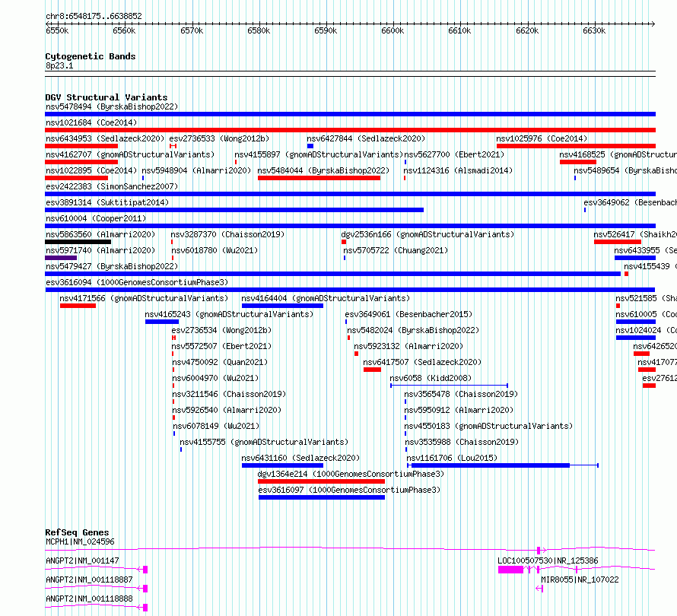Open variant nsv6434953 (Sedlazeck2020)
The image size is (677, 616).
105,138
